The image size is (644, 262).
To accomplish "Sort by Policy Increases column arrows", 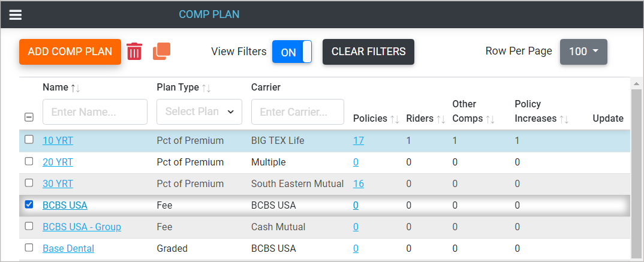I will tap(564, 119).
